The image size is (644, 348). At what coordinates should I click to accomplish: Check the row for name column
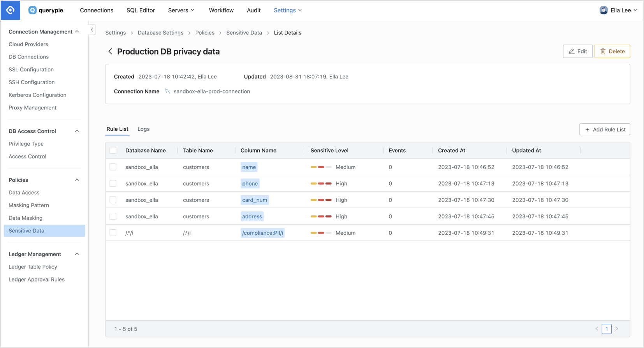point(113,167)
